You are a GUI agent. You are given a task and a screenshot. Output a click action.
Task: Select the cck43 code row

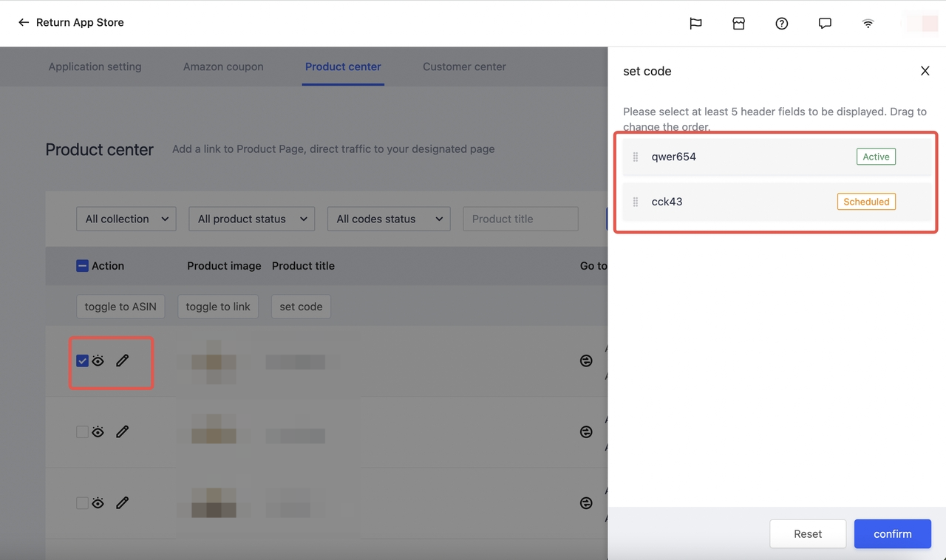click(x=777, y=202)
